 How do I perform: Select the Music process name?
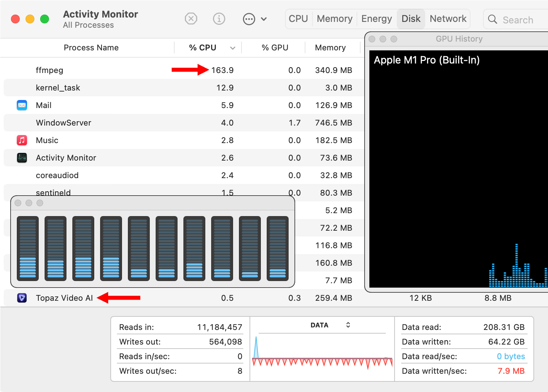click(x=47, y=140)
